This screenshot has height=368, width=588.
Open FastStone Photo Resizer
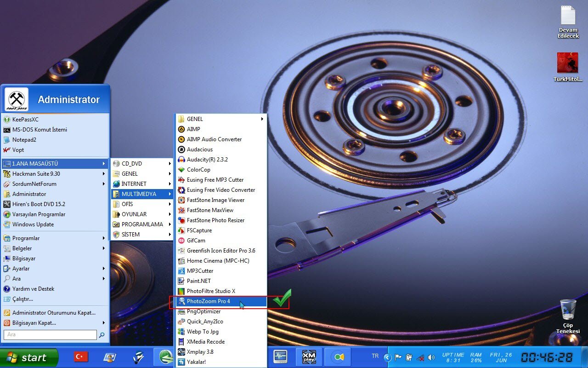click(x=221, y=220)
